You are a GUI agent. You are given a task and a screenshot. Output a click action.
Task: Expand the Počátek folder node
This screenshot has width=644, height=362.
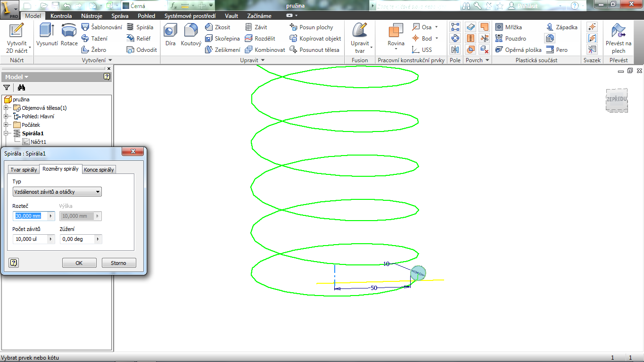pyautogui.click(x=6, y=125)
